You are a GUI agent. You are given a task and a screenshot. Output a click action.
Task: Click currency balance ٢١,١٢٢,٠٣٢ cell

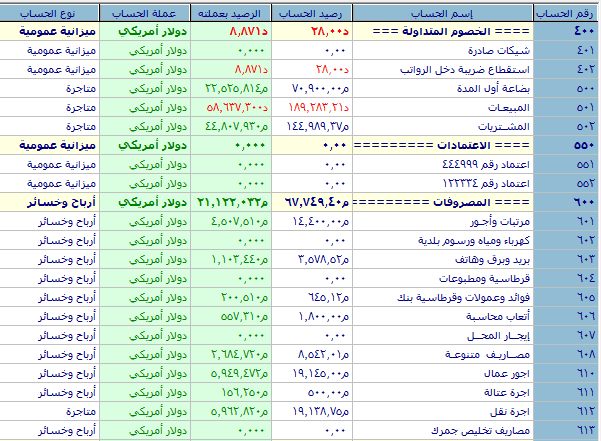point(231,202)
